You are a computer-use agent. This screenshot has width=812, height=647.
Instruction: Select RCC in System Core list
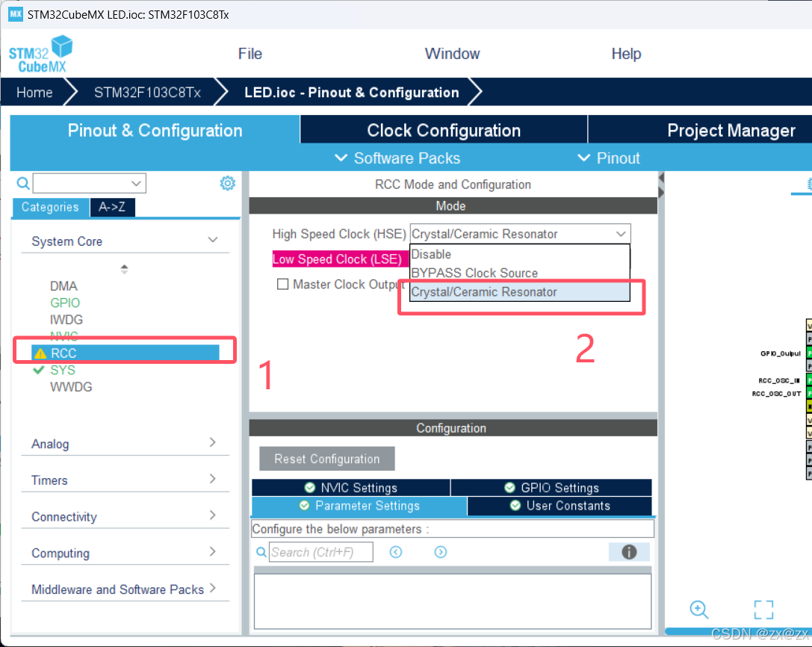[125, 353]
